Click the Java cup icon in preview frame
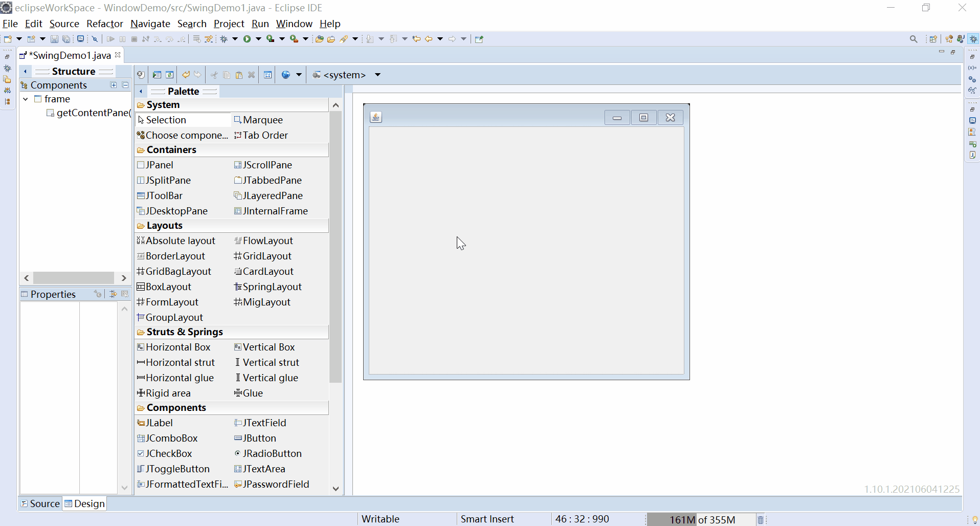This screenshot has width=980, height=526. coord(376,117)
